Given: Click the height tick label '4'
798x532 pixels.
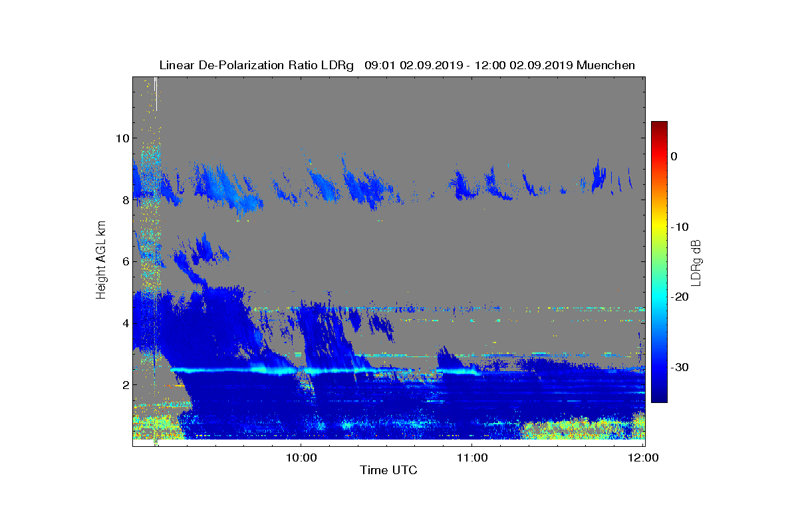Looking at the screenshot, I should pyautogui.click(x=124, y=323).
